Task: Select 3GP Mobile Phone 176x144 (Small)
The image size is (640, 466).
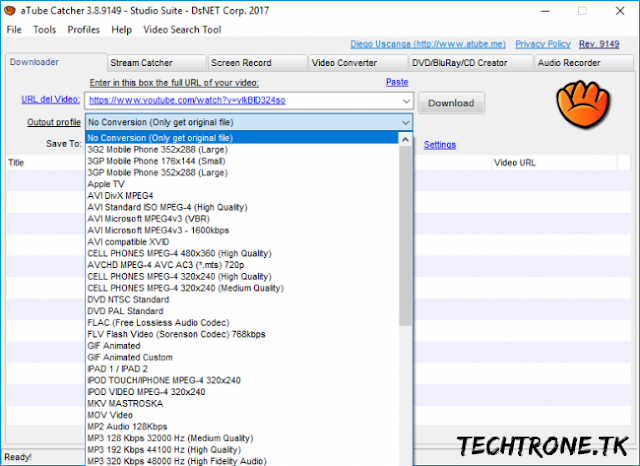Action: coord(242,161)
